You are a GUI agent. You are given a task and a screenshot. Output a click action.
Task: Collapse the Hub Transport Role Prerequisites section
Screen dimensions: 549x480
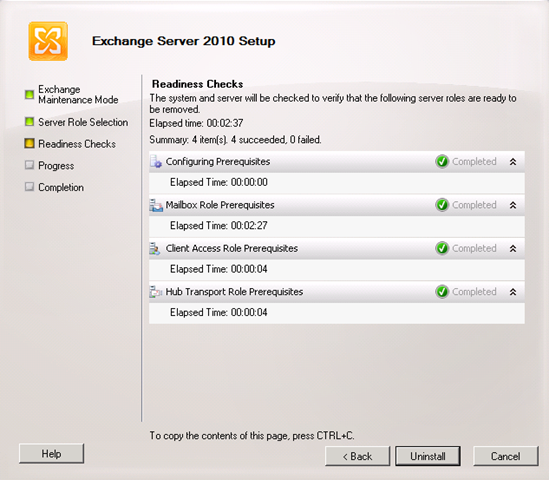513,292
